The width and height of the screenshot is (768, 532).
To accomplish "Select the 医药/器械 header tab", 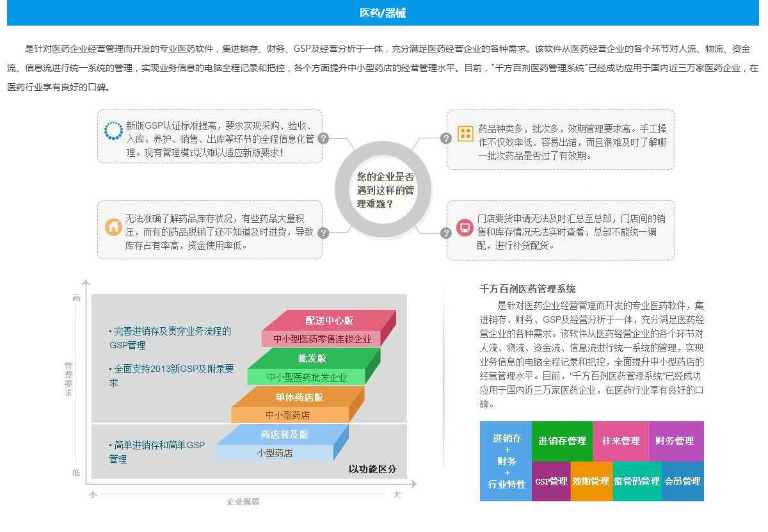I will point(383,13).
